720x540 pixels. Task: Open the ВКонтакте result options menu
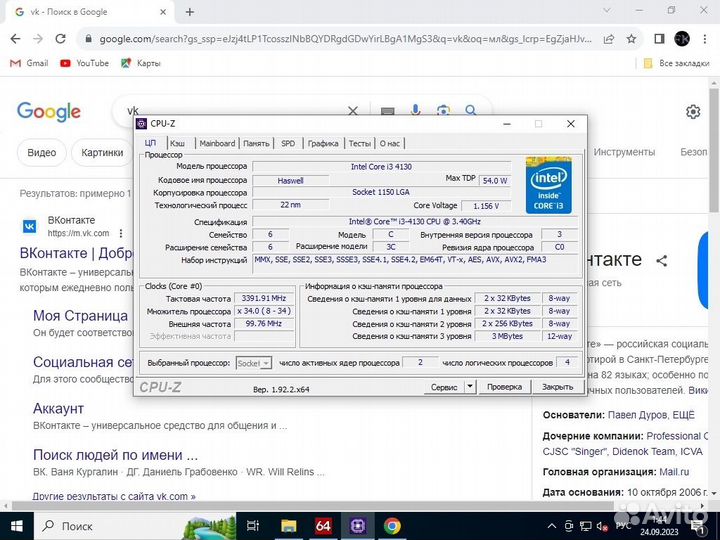click(121, 233)
